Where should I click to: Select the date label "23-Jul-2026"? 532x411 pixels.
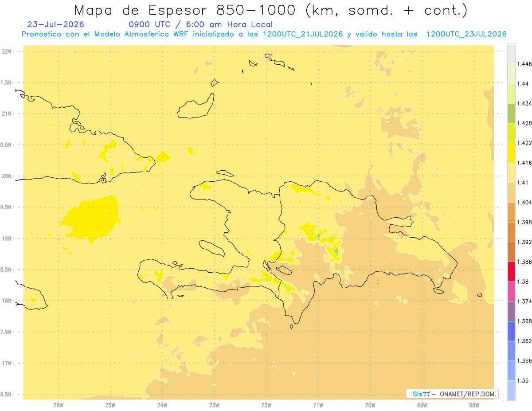[55, 24]
